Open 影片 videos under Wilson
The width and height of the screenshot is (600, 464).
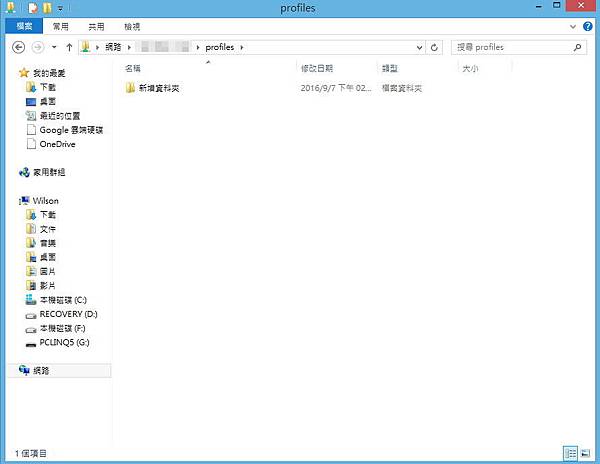coord(48,285)
